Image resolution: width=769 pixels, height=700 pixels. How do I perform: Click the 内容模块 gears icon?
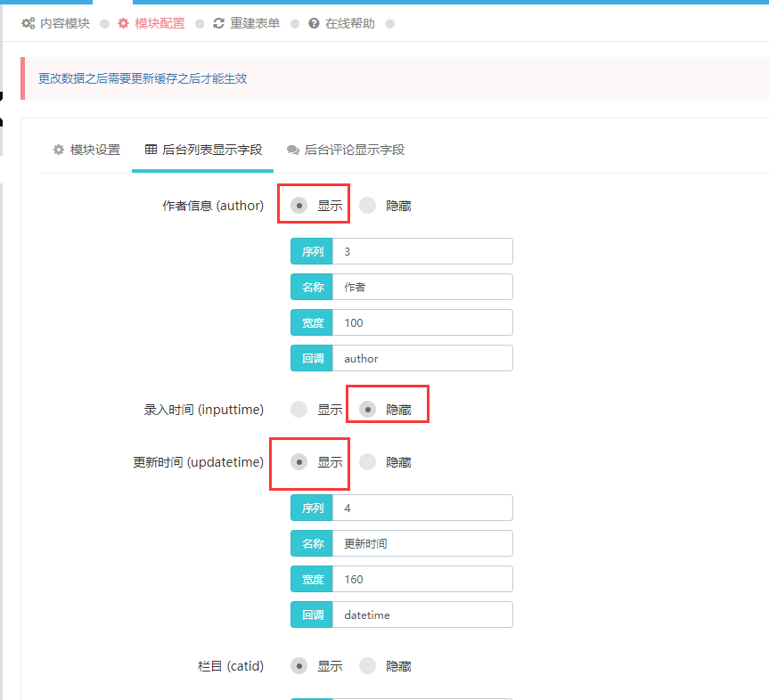tap(29, 24)
